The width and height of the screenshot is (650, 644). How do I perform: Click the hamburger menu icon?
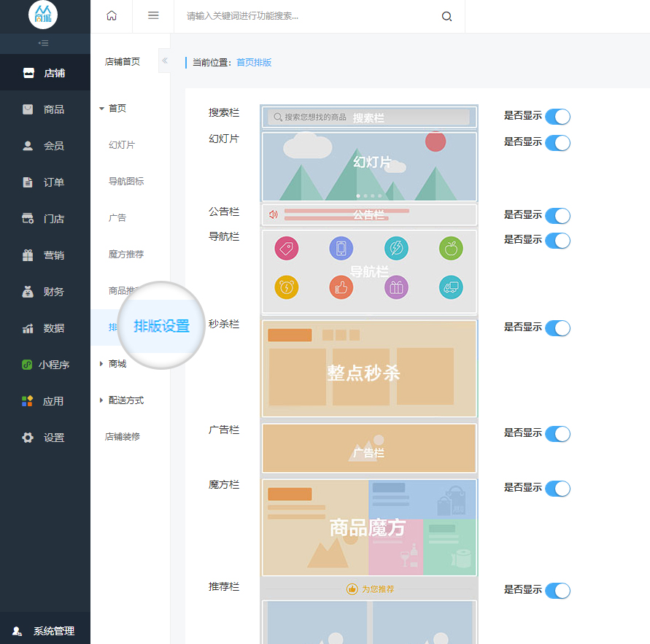pos(153,15)
